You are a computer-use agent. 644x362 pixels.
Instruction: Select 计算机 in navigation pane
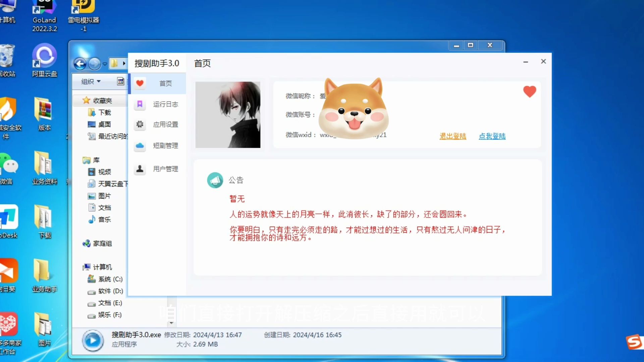coord(97,267)
